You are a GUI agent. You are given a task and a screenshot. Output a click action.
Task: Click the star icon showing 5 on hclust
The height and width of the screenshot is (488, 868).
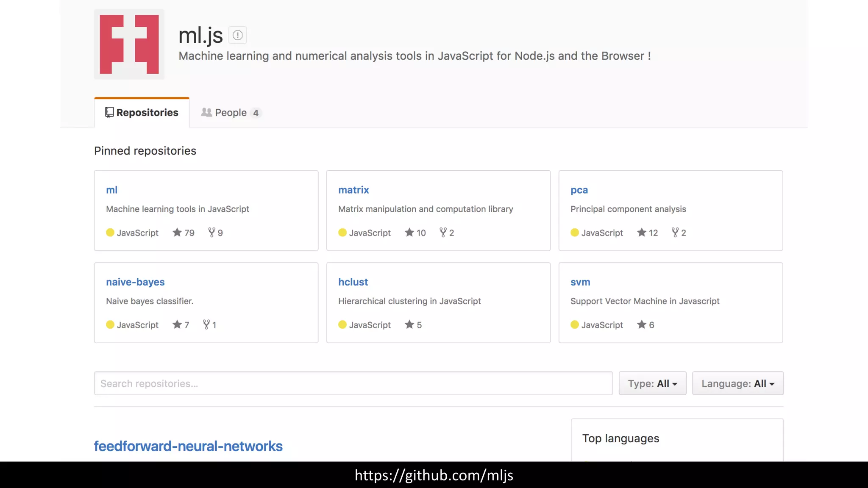pyautogui.click(x=409, y=324)
